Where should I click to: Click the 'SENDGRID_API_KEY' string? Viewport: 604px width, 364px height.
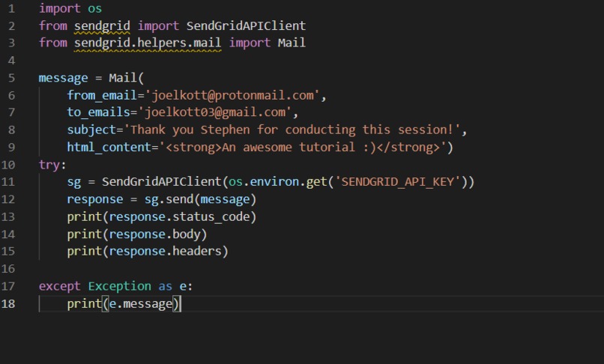pos(397,182)
